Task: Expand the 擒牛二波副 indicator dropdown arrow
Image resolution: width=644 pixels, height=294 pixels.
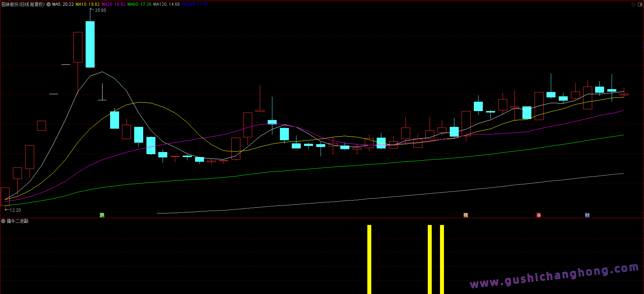Action: pos(3,221)
